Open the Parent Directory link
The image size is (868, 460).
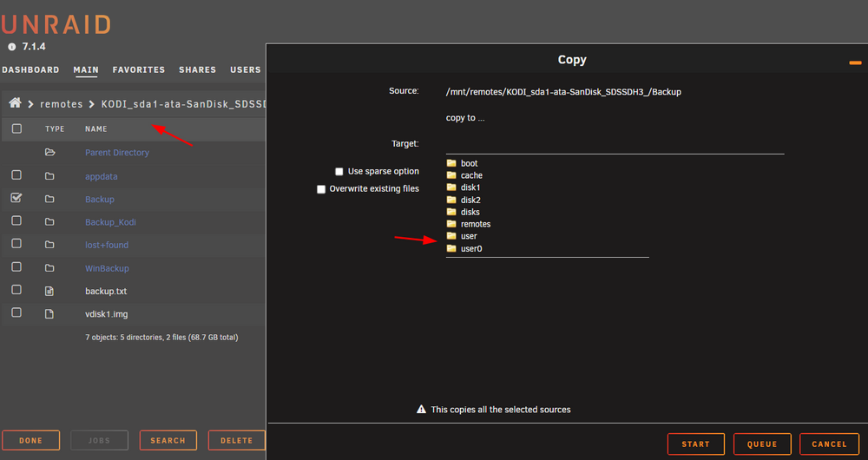pyautogui.click(x=117, y=152)
